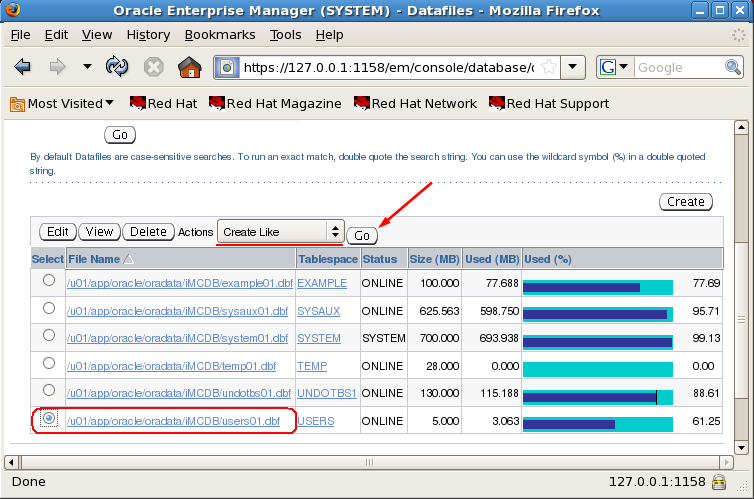Click the site identity icon in URL bar
The image size is (754, 499).
227,67
